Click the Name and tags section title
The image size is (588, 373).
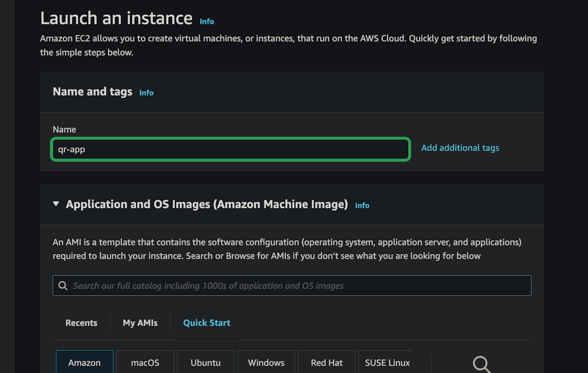pos(93,92)
